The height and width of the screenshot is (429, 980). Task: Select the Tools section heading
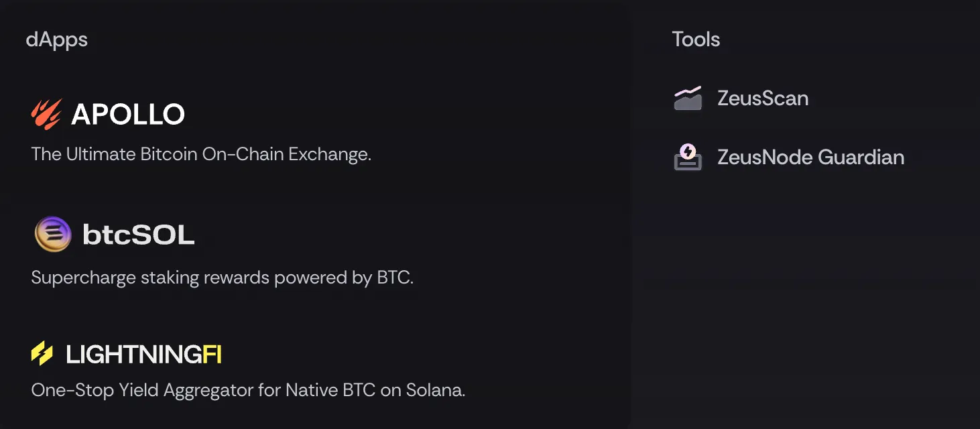tap(696, 40)
